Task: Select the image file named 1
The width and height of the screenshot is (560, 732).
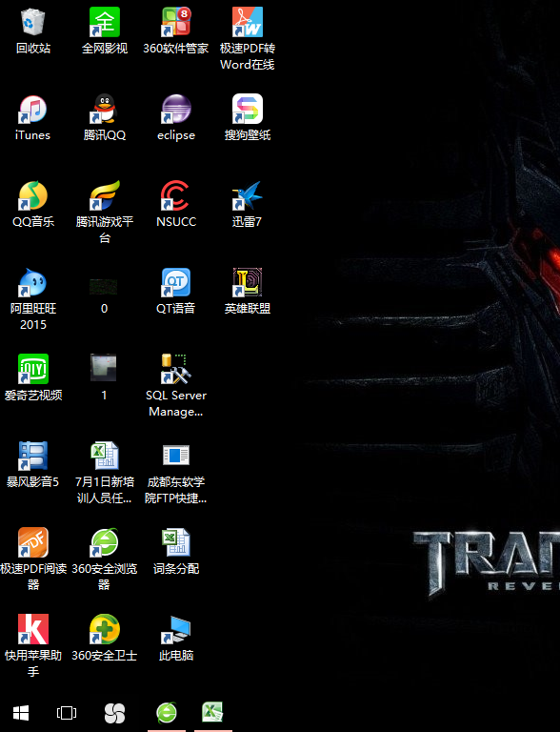Action: coord(103,367)
